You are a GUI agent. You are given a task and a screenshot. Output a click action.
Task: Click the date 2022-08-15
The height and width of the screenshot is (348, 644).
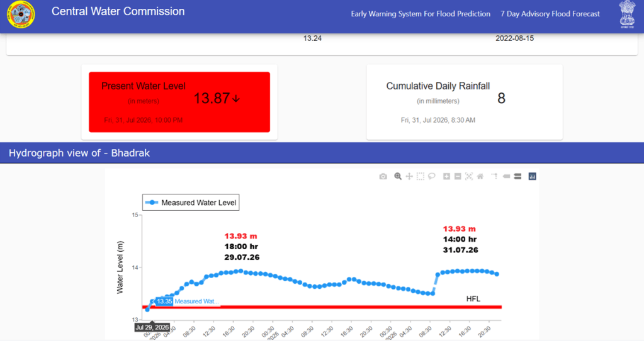pos(514,38)
